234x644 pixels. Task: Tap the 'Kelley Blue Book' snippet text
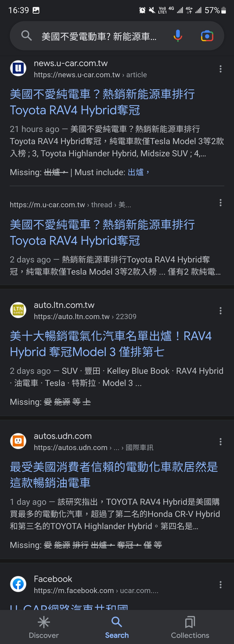click(138, 371)
